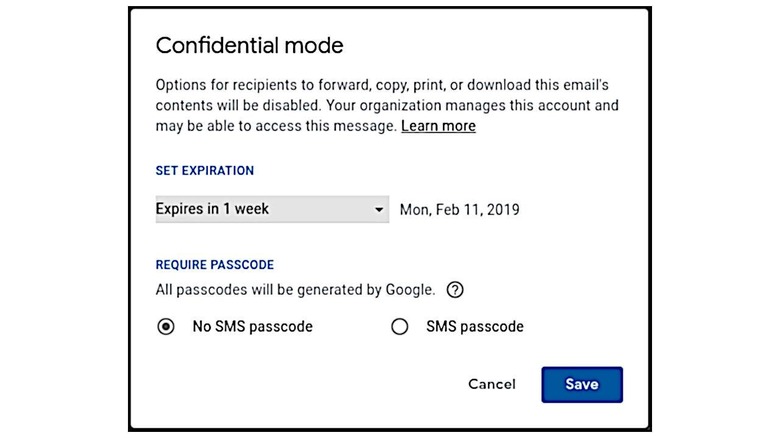Click the 'SMS passcode' label text
This screenshot has height=438, width=780.
[x=474, y=326]
